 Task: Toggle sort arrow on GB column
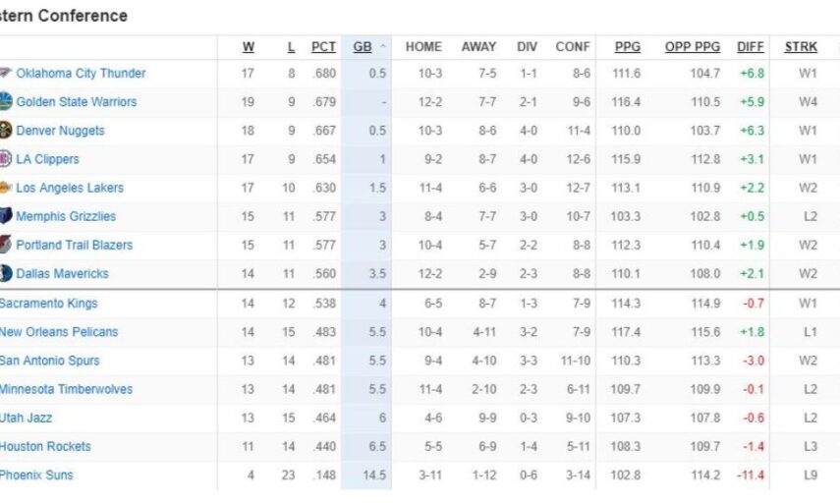381,47
